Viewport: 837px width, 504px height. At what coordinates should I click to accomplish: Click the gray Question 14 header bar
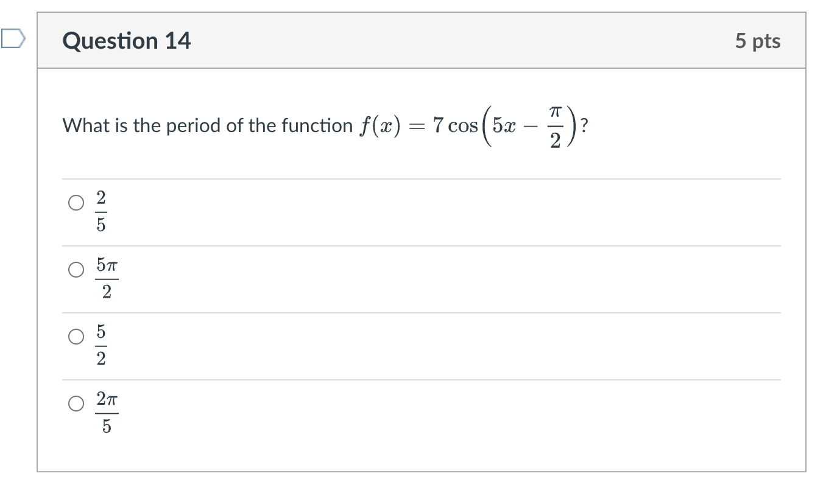click(420, 40)
